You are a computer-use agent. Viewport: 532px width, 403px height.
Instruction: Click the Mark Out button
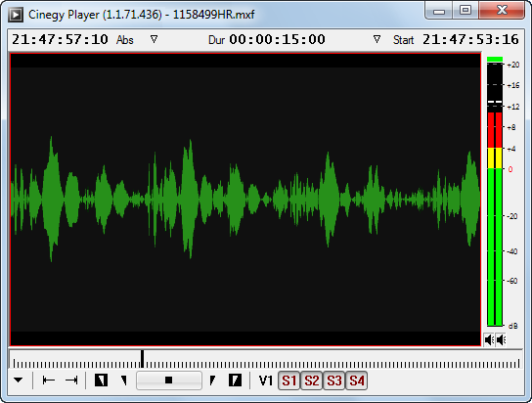click(235, 381)
